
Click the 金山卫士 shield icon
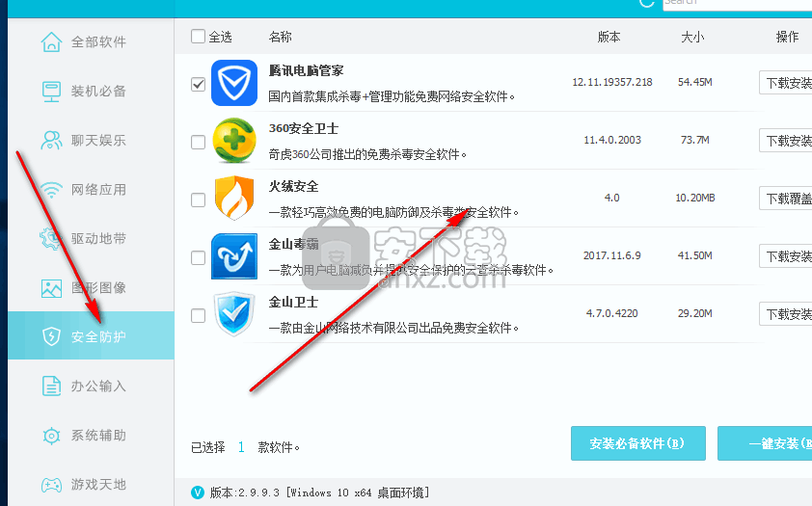(234, 314)
